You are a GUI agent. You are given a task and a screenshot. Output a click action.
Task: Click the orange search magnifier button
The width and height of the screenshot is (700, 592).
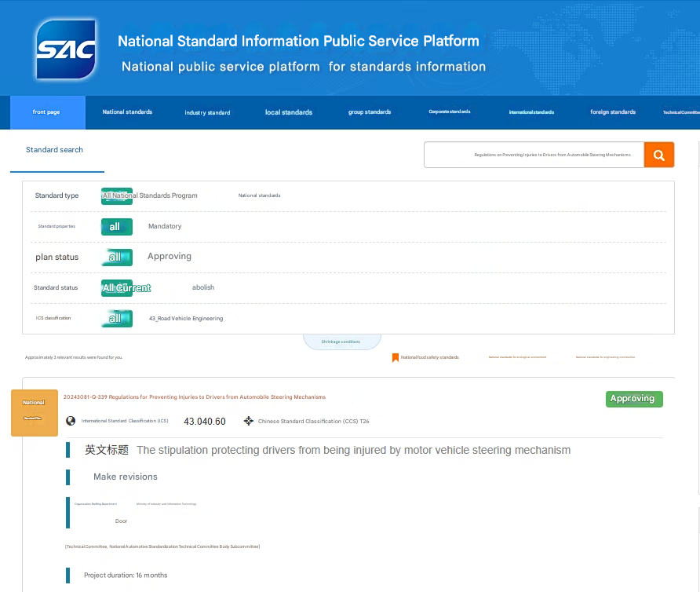(x=659, y=155)
